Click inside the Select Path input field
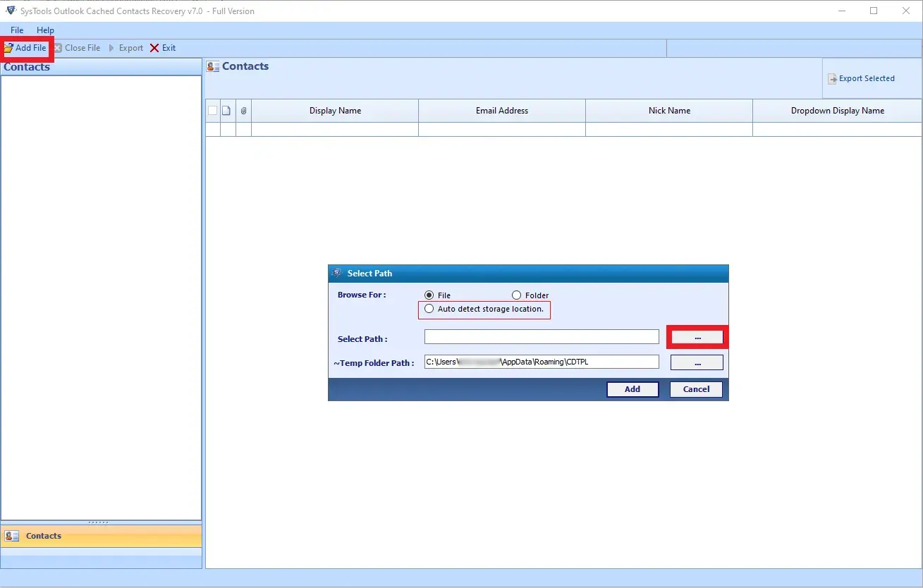923x588 pixels. coord(541,336)
